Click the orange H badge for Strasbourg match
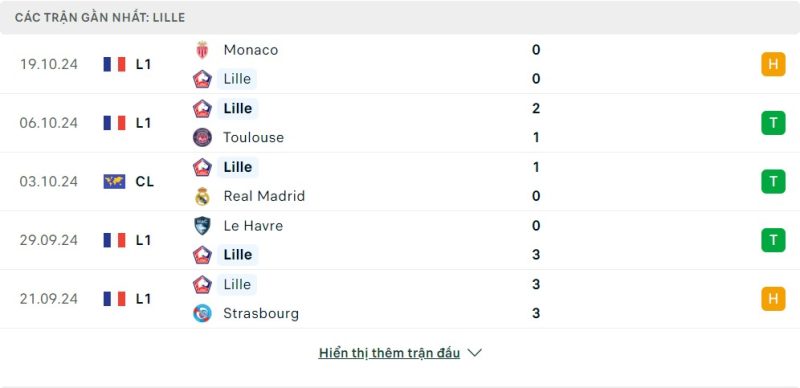The width and height of the screenshot is (800, 388). (x=773, y=299)
